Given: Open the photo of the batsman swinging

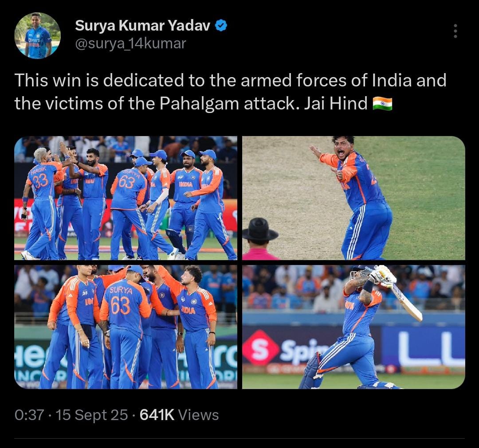Looking at the screenshot, I should (x=353, y=327).
